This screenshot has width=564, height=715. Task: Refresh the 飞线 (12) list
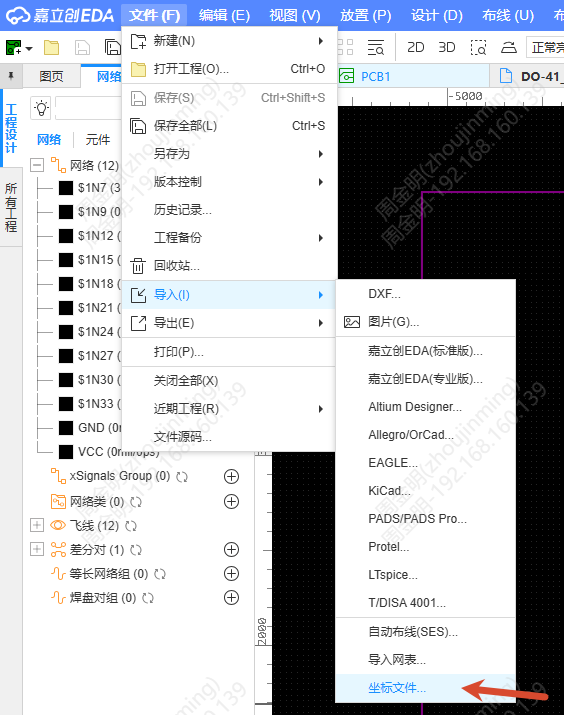click(131, 526)
